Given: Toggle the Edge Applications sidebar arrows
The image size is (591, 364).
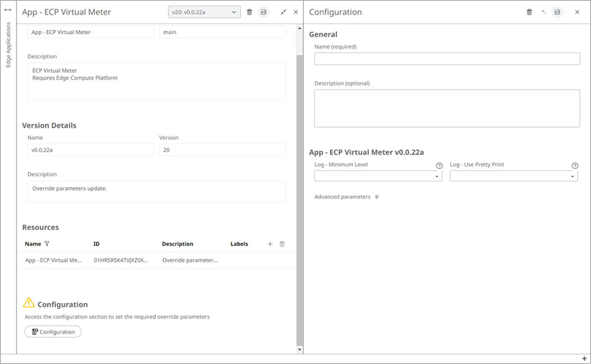Looking at the screenshot, I should click(8, 10).
